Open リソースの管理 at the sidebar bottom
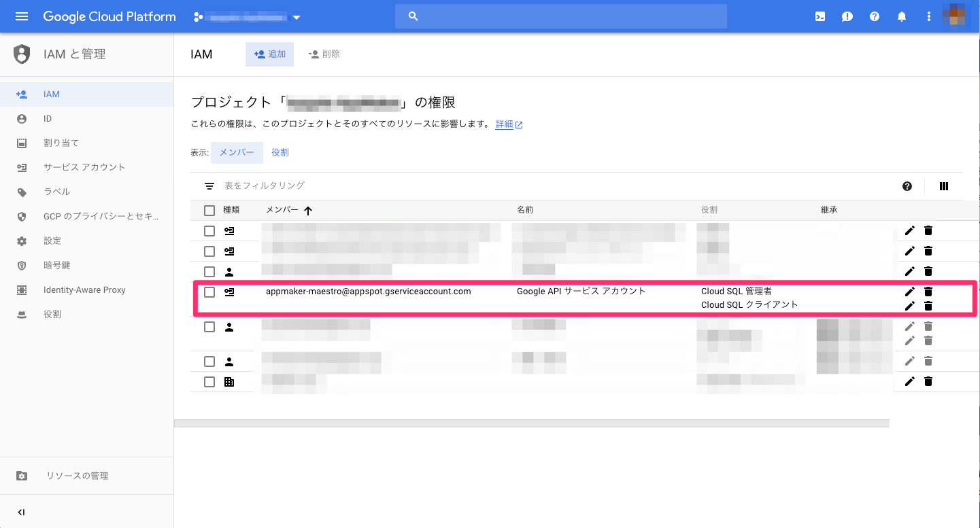This screenshot has height=528, width=980. [86, 476]
